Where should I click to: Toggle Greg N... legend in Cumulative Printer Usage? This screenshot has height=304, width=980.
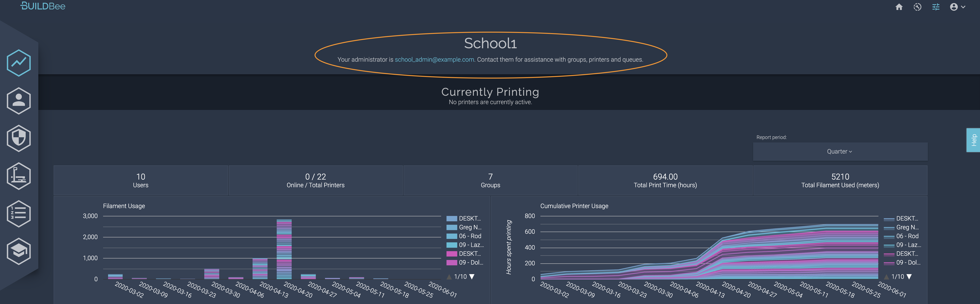pos(901,227)
